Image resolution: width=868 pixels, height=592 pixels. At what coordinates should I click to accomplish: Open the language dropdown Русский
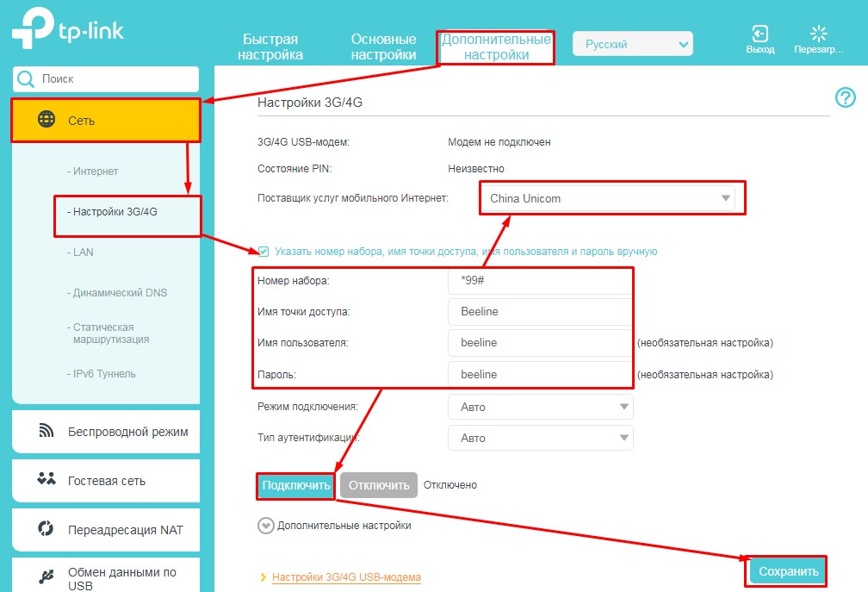tap(632, 44)
